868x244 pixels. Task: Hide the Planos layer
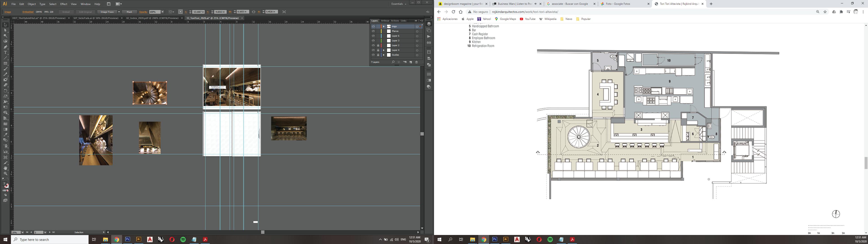pos(373,31)
